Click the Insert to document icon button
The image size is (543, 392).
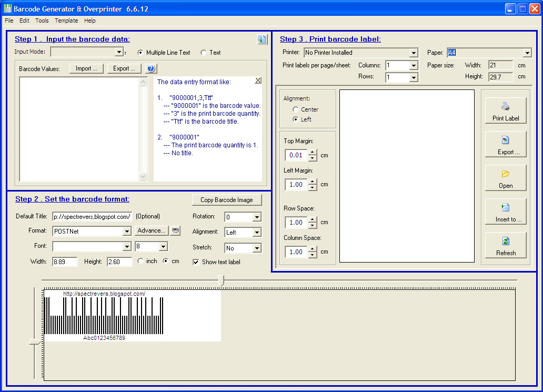click(x=506, y=212)
